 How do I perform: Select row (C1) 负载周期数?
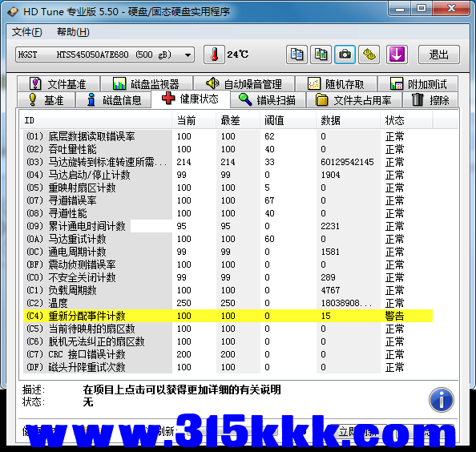tap(228, 290)
